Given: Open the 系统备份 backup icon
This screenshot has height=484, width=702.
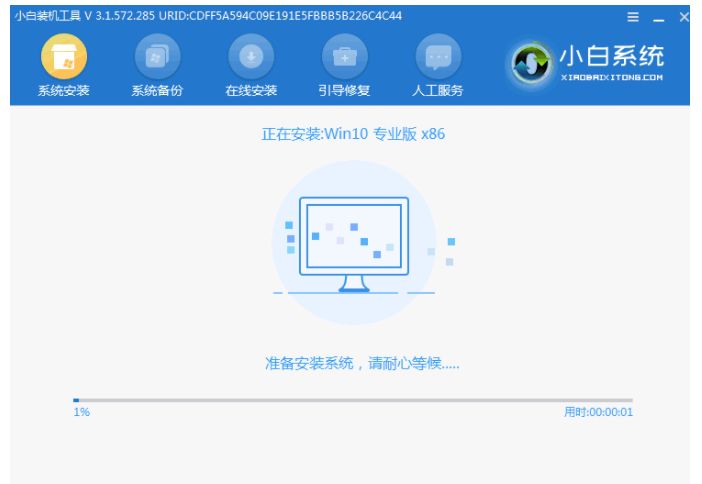Looking at the screenshot, I should click(x=157, y=57).
